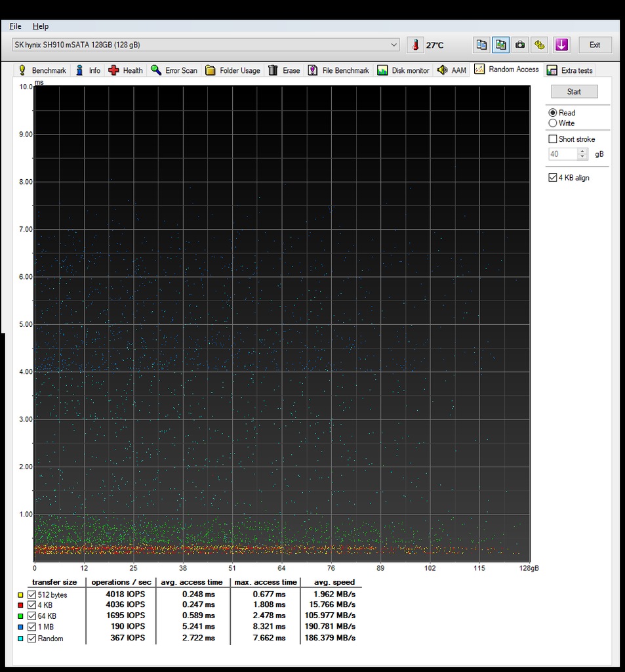This screenshot has width=625, height=672.
Task: Click the 0.248 ms average access time
Action: (x=198, y=594)
